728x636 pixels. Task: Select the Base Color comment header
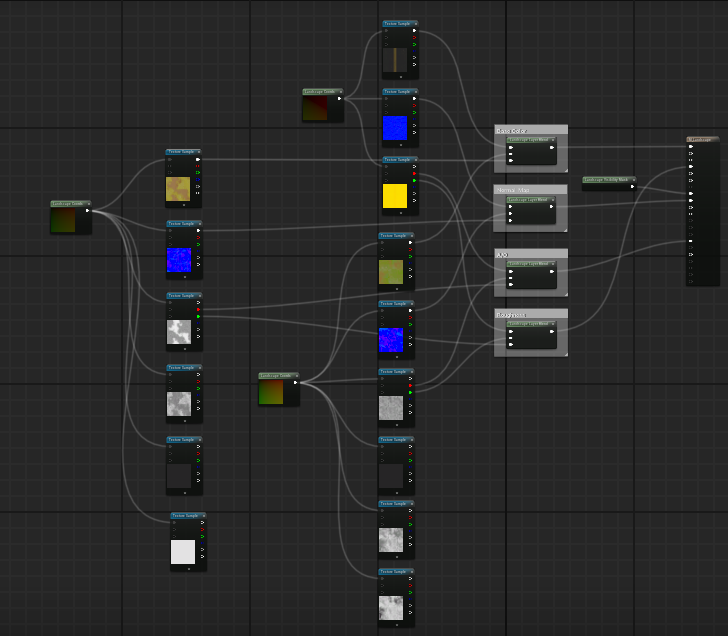pos(531,130)
